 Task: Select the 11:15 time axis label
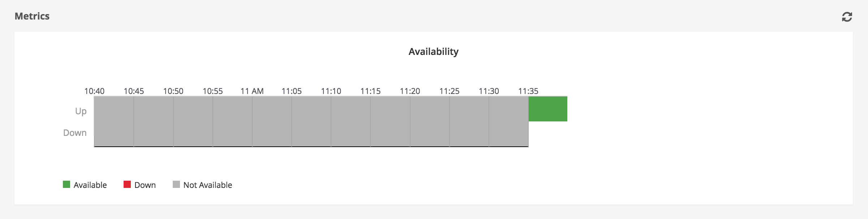click(370, 91)
